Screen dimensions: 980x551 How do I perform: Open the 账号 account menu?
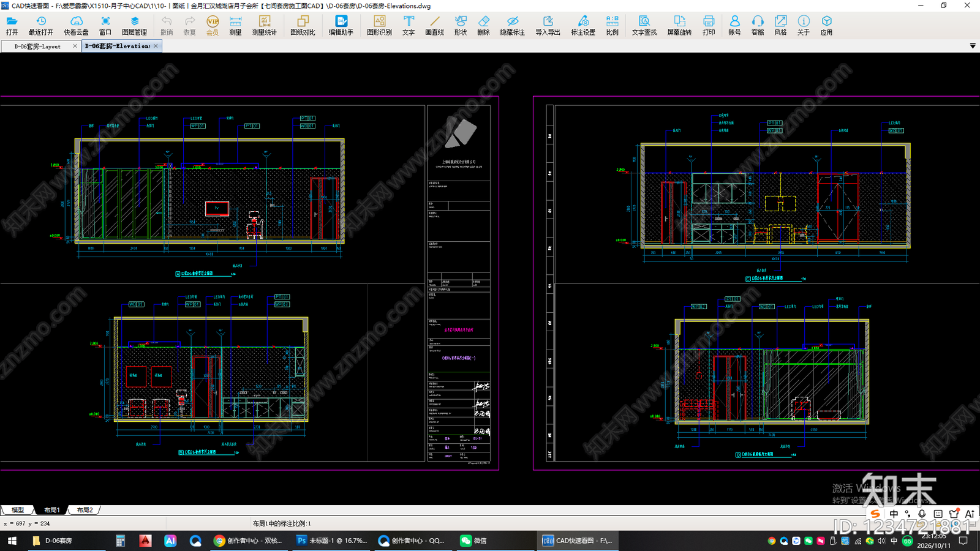[734, 26]
